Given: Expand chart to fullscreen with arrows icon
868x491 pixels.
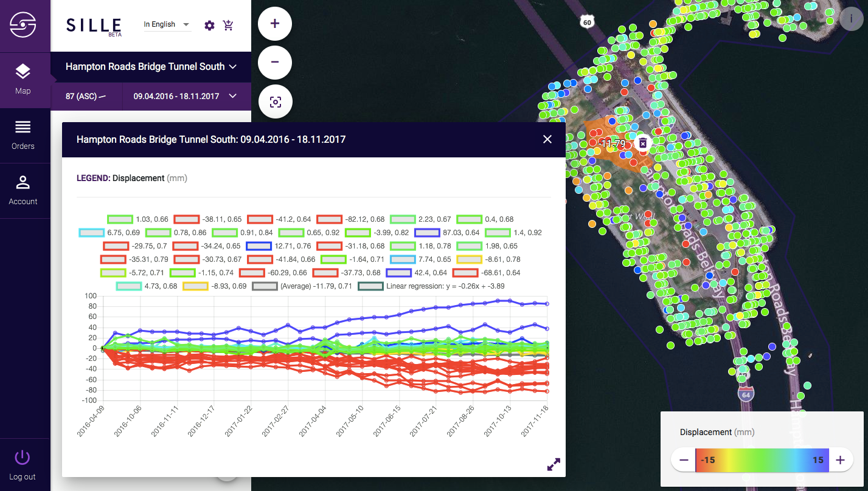Looking at the screenshot, I should pos(554,464).
